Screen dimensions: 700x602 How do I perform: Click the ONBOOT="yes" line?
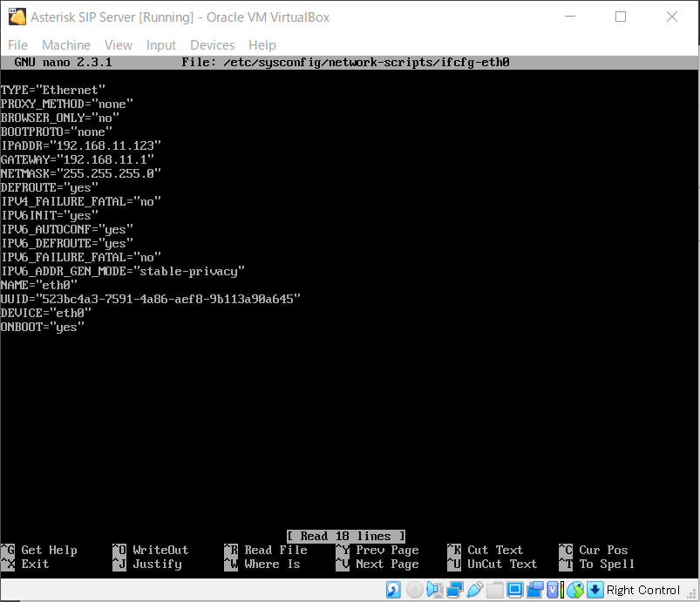point(43,327)
